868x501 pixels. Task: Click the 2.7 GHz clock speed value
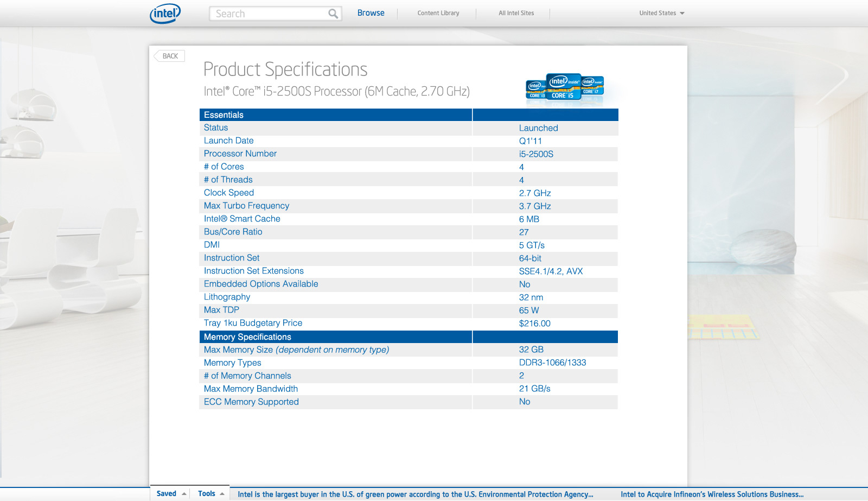pos(535,193)
